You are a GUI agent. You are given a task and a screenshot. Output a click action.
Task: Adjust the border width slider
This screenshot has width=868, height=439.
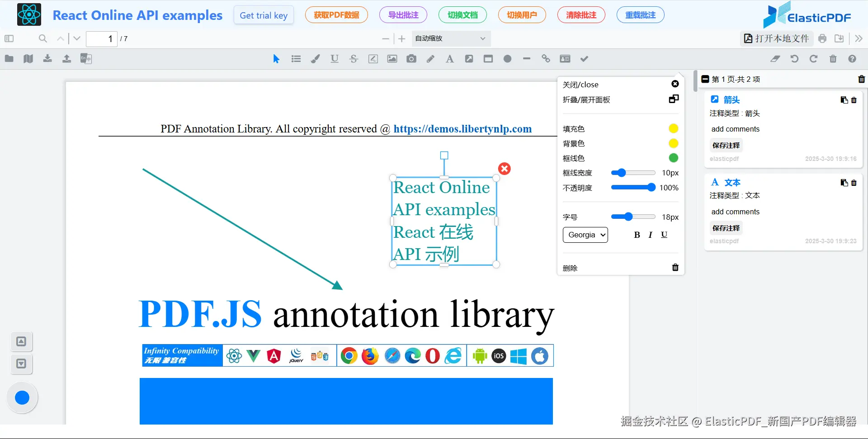633,173
